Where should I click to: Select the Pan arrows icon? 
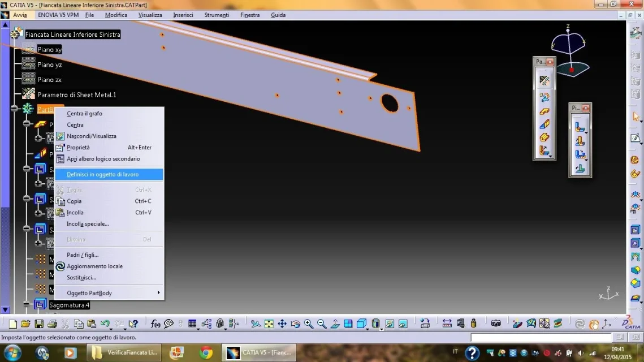point(282,324)
